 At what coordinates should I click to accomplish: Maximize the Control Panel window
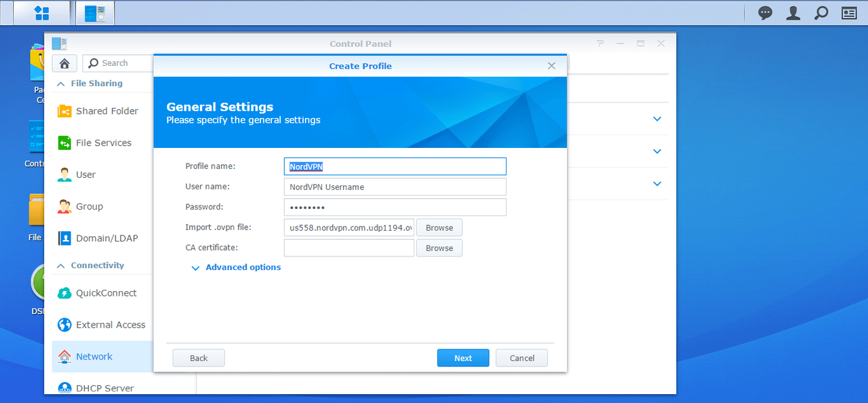pyautogui.click(x=641, y=43)
